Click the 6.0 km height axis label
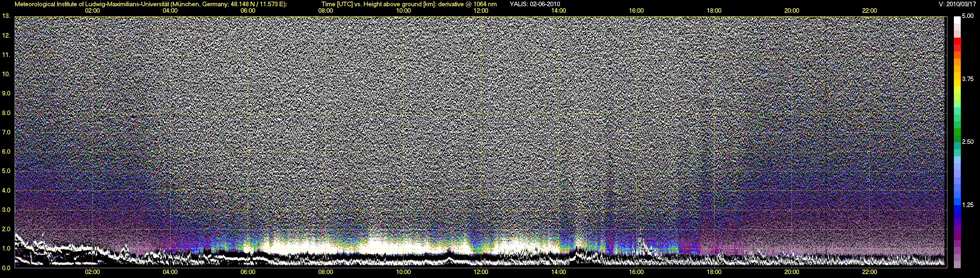Image resolution: width=980 pixels, height=278 pixels. coord(6,151)
